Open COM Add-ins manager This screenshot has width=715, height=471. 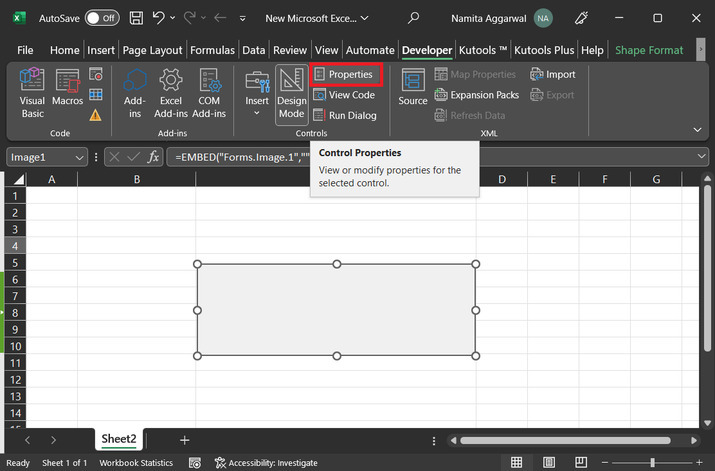click(x=209, y=93)
